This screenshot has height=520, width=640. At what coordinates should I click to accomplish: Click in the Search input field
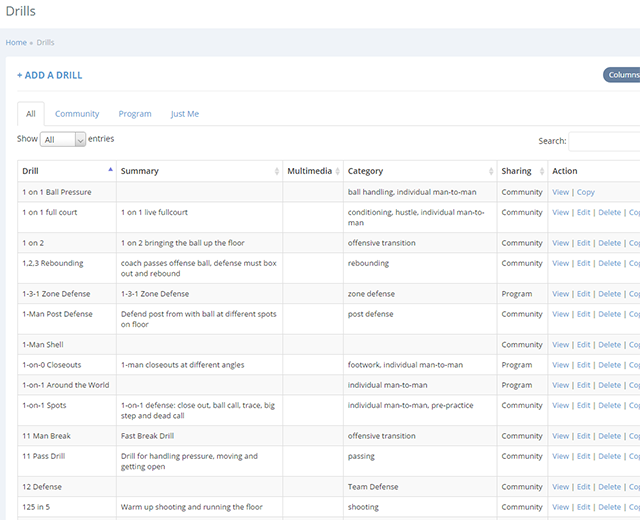pos(605,141)
